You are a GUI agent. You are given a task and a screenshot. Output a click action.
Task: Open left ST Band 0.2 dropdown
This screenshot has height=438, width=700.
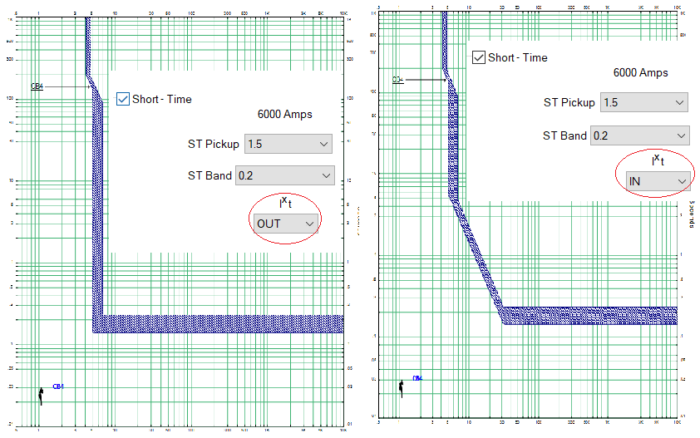285,175
